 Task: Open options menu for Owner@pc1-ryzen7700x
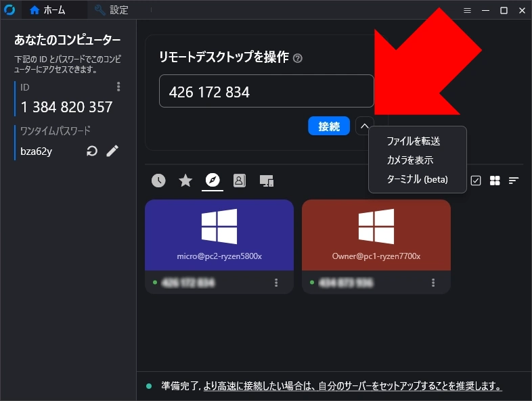[433, 283]
